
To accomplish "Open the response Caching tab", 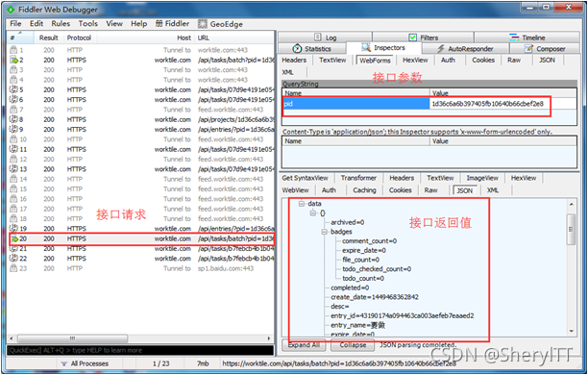I will (x=364, y=190).
